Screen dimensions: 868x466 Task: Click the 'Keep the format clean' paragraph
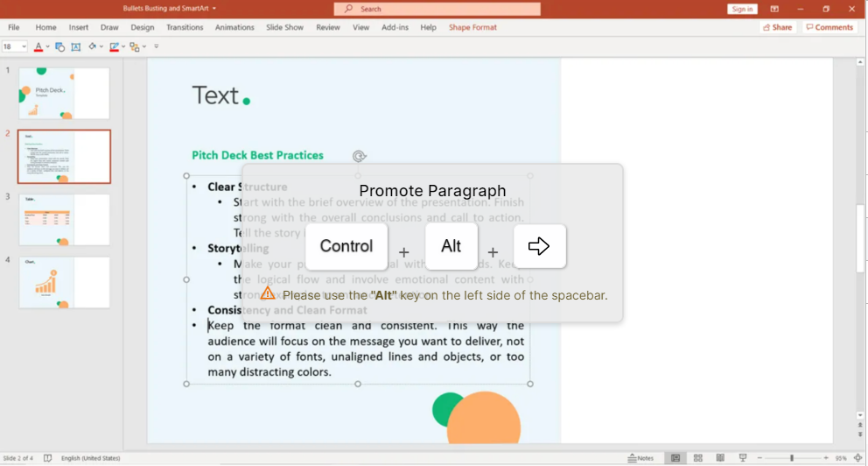(366, 349)
